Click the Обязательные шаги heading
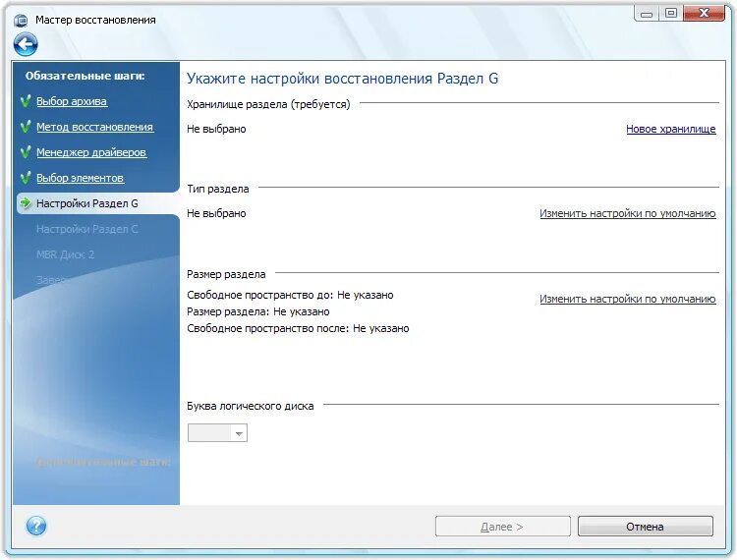 point(85,76)
